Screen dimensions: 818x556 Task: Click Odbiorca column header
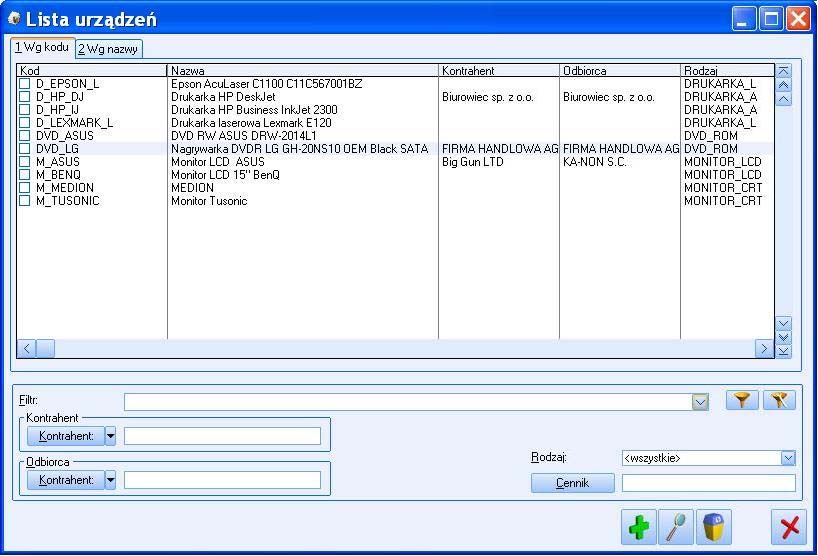(620, 70)
